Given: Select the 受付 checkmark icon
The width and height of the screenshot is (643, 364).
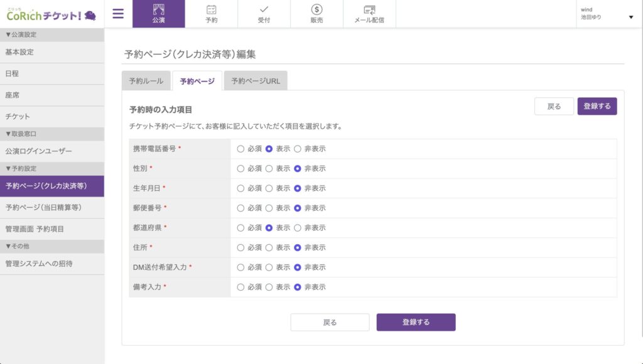Looking at the screenshot, I should pyautogui.click(x=264, y=10).
